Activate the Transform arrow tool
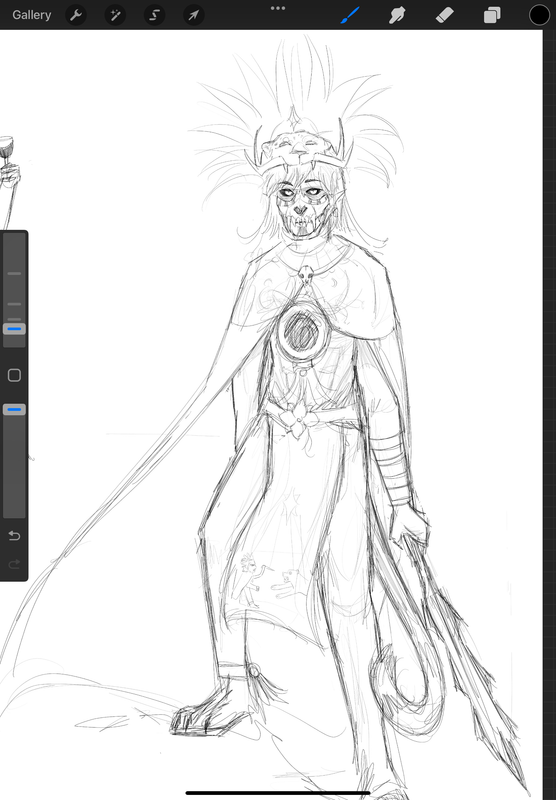This screenshot has height=800, width=556. [x=194, y=15]
